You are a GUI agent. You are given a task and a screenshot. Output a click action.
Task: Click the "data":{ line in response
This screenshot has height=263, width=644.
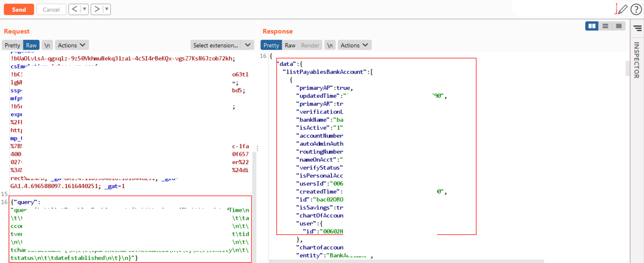pyautogui.click(x=290, y=64)
